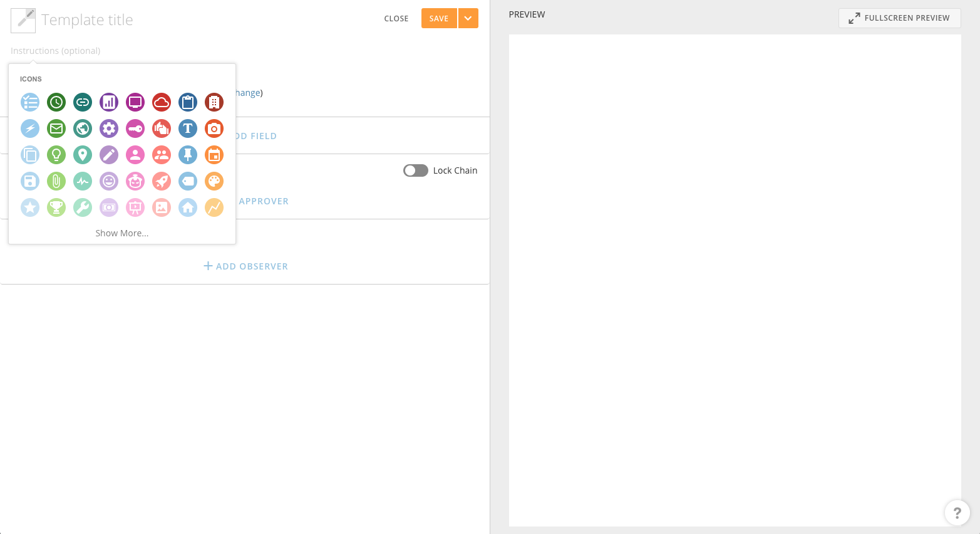Screen dimensions: 980x534
Task: Choose the blue pushpin icon
Action: (x=188, y=155)
